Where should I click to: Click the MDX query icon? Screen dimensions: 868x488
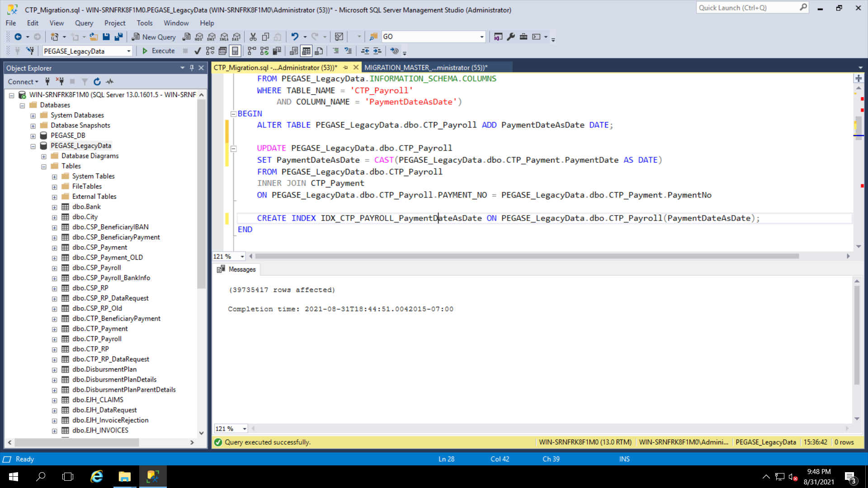coord(199,37)
